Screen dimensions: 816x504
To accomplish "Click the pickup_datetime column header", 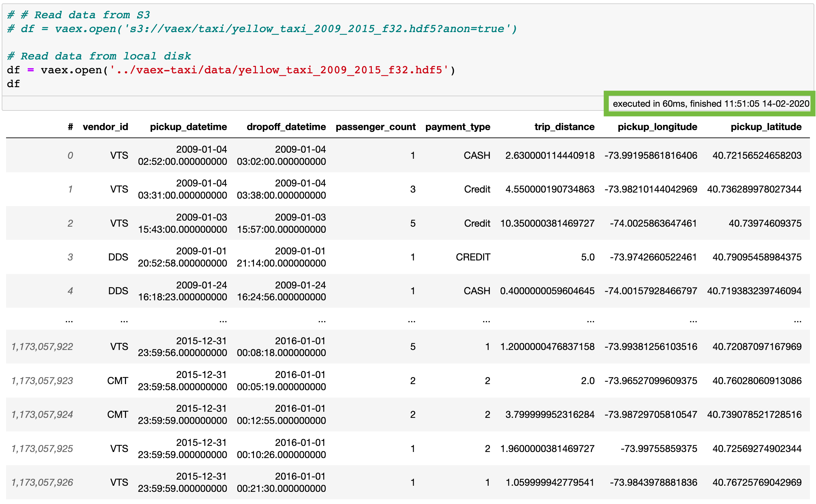I will click(188, 127).
